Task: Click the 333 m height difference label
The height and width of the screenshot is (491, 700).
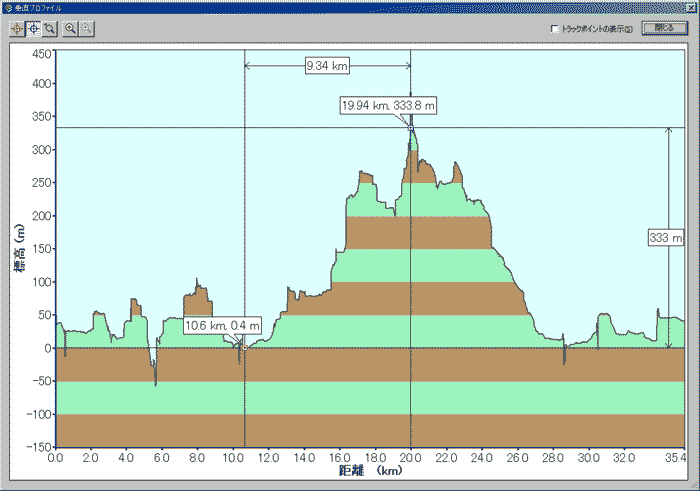Action: pos(665,238)
